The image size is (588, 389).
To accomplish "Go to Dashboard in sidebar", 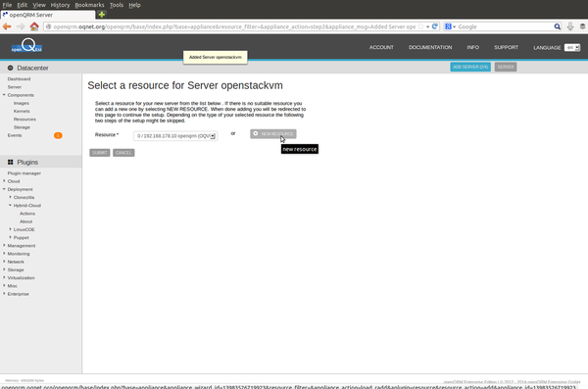I will click(19, 79).
